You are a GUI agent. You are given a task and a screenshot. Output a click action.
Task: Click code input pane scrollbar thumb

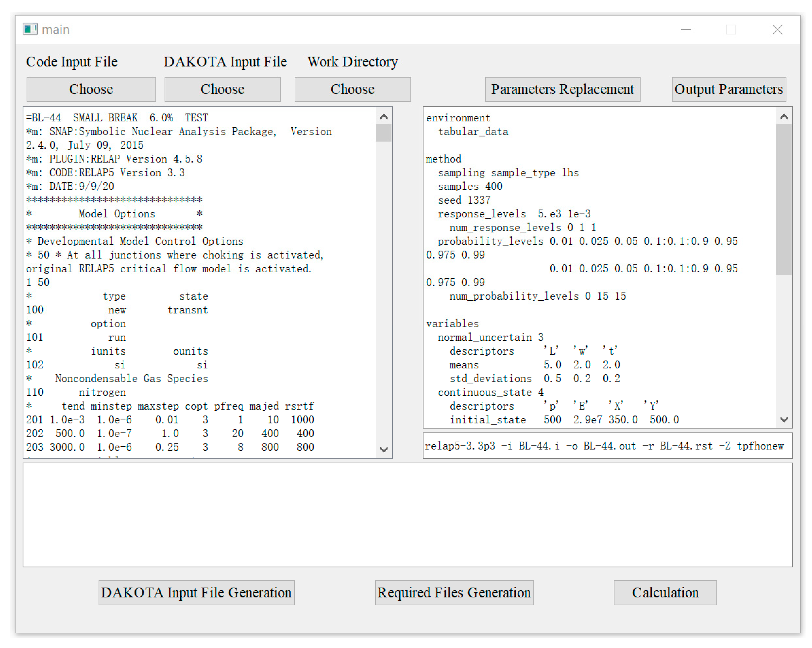tap(383, 133)
